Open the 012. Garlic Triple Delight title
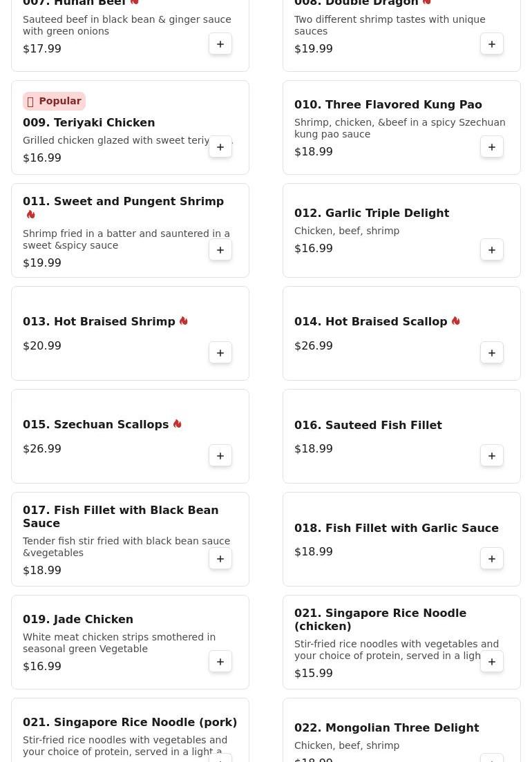Viewport: 532px width, 762px height. 372,213
